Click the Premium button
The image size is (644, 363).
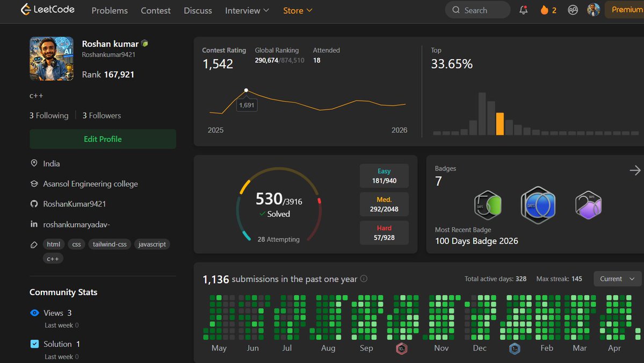coord(625,10)
